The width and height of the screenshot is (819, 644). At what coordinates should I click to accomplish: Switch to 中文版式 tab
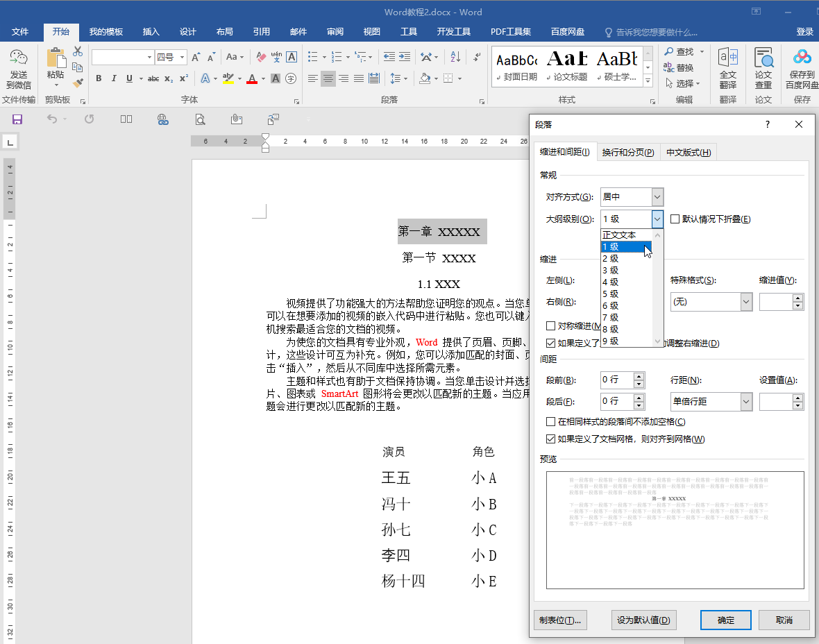(x=689, y=153)
